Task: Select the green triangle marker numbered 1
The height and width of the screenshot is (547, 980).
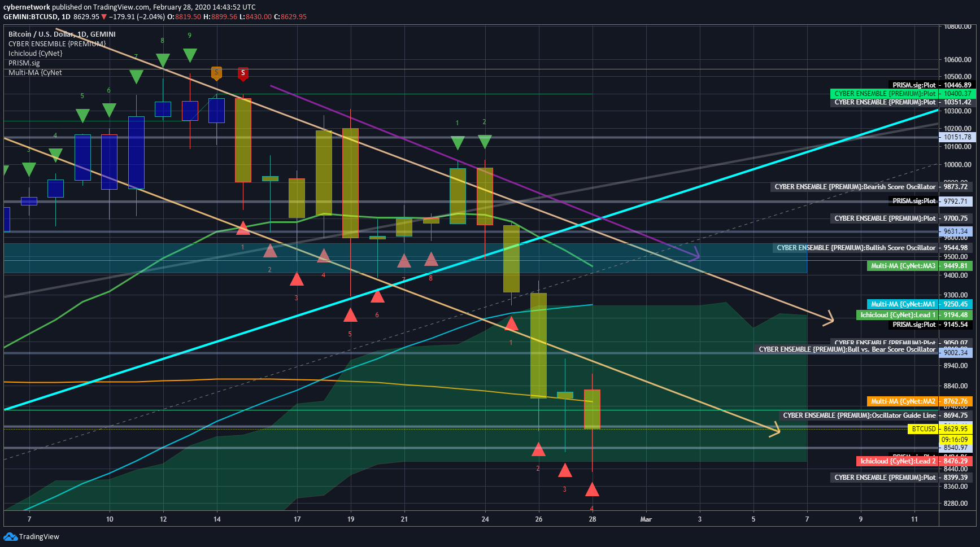Action: [x=458, y=142]
